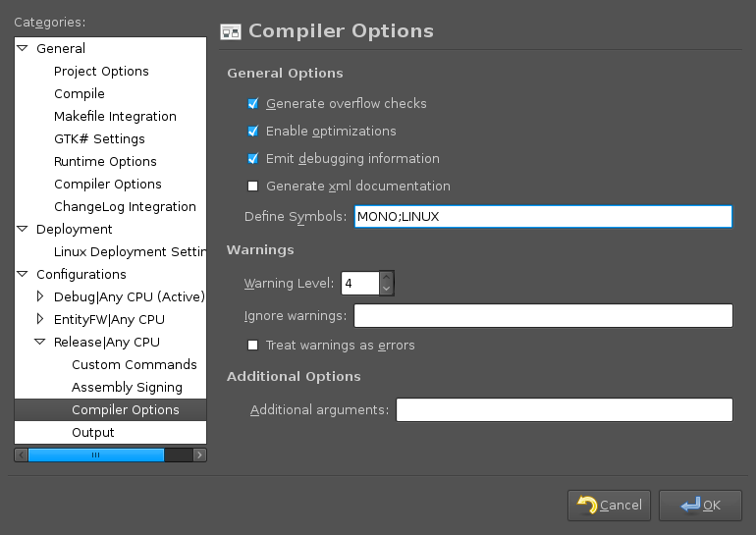This screenshot has width=756, height=535.
Task: Click scrollbar left arrow in categories
Action: 22,455
